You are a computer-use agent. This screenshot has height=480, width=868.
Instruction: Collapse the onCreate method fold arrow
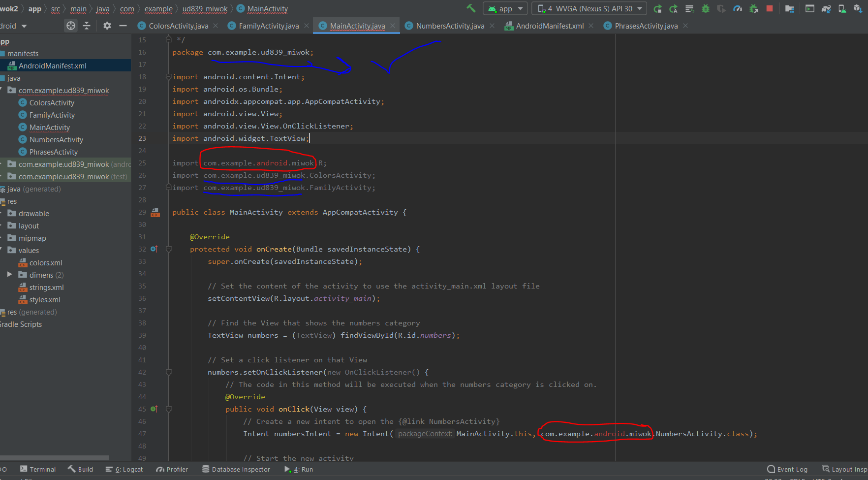(169, 249)
